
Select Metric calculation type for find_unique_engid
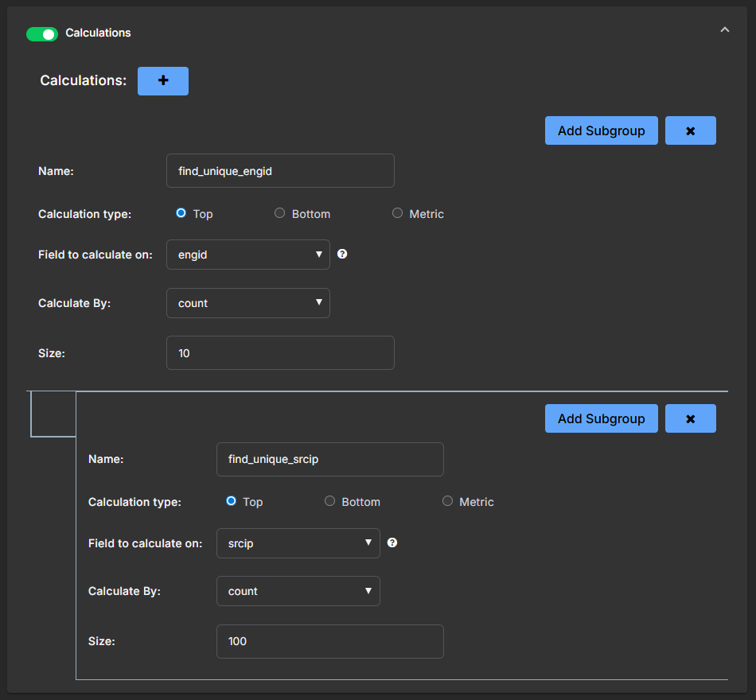(397, 213)
